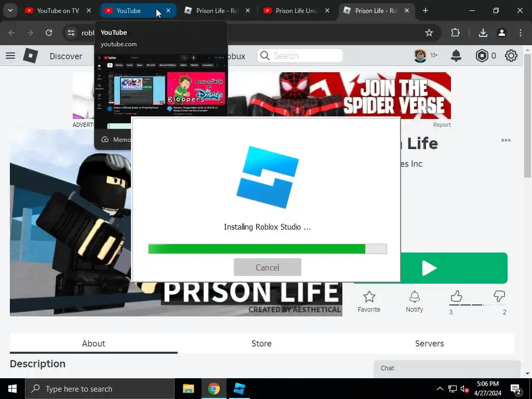Like the game with thumbs up
This screenshot has height=399, width=532.
click(456, 297)
